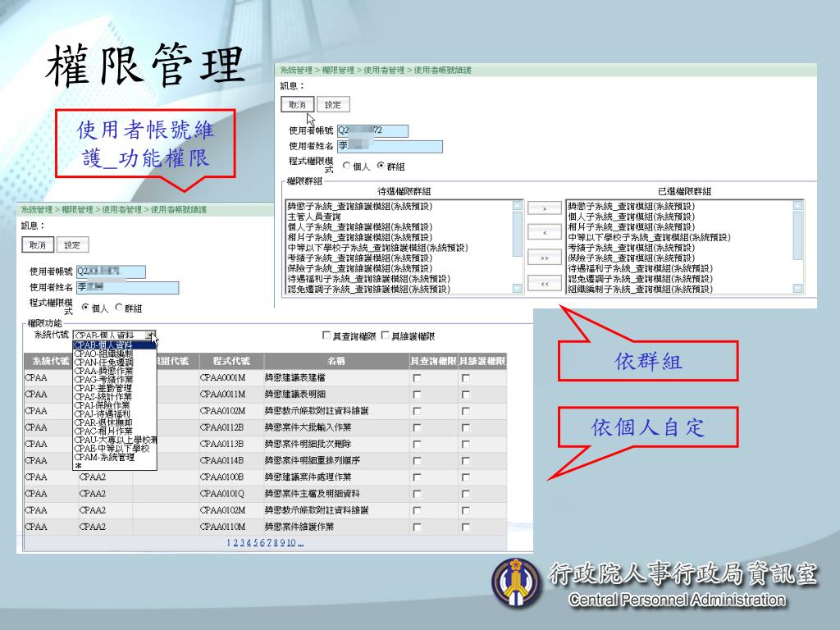Choose CPAO-組織編制 from the dropdown list
This screenshot has height=630, width=840.
pos(115,354)
